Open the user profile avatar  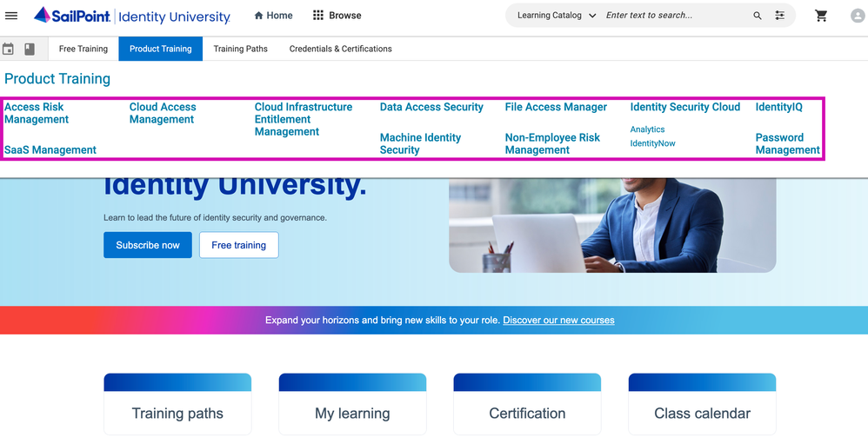coord(858,16)
